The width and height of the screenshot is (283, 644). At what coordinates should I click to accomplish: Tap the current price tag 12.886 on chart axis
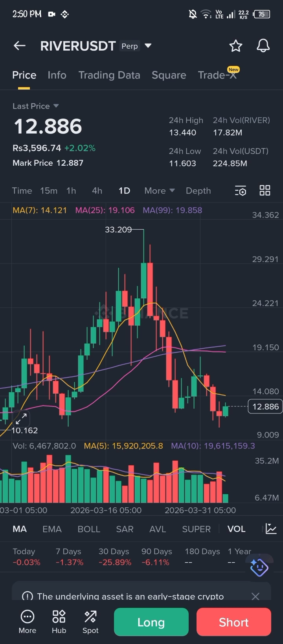click(265, 406)
